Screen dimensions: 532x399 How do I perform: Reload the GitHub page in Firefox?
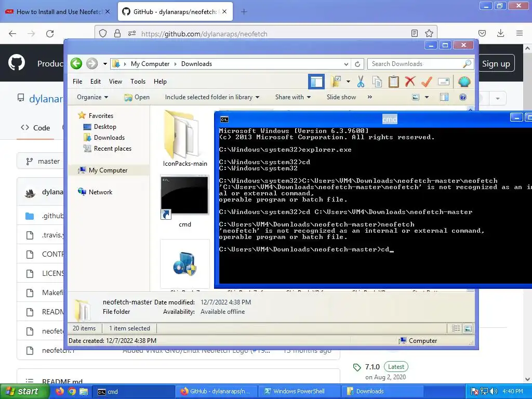tap(50, 33)
